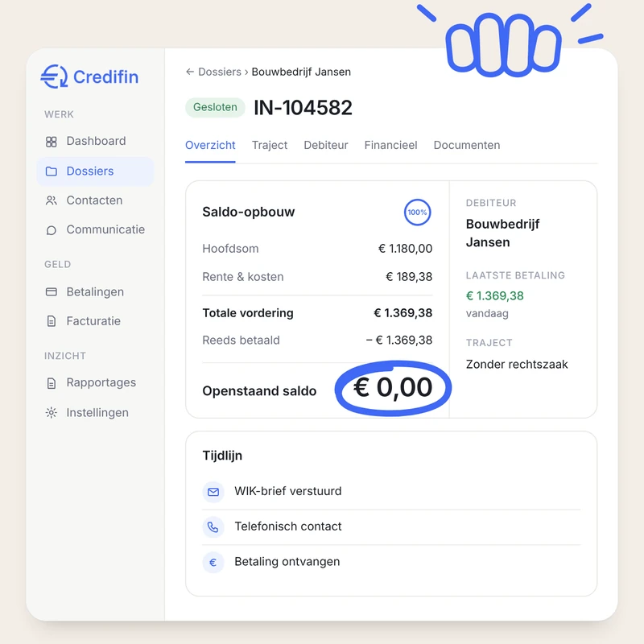Viewport: 644px width, 644px height.
Task: Click the Openstaand saldo € 0,00 value
Action: [393, 387]
